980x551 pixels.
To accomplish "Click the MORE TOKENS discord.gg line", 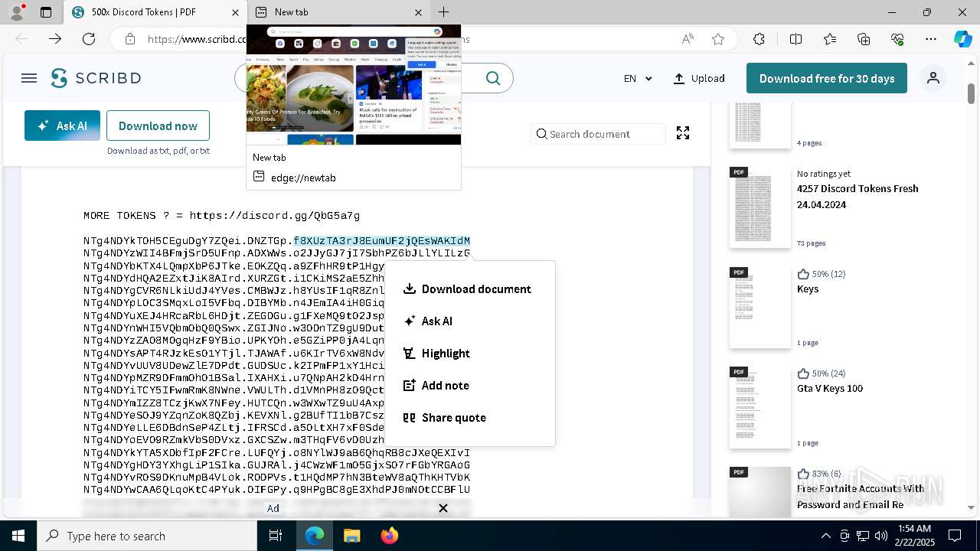I will (x=221, y=216).
